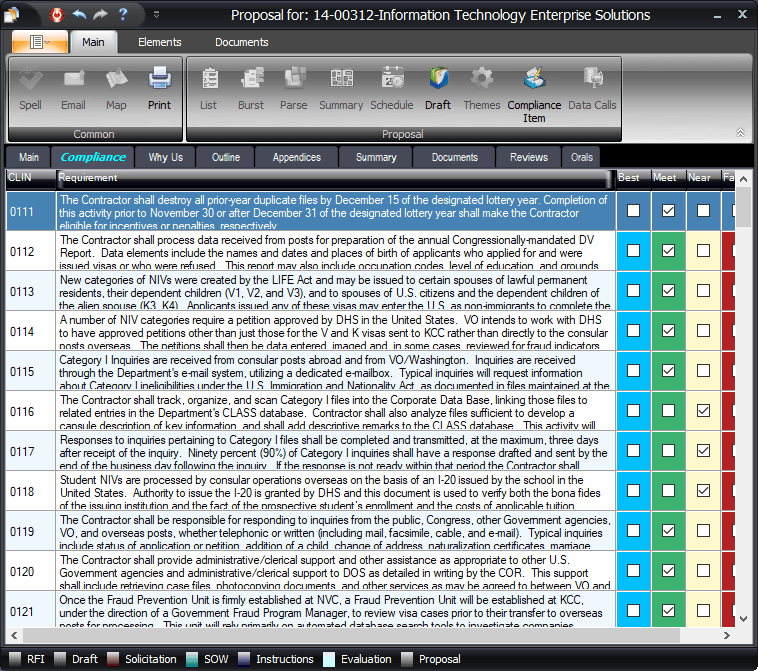Click the Solicitation legend swatch

(113, 659)
